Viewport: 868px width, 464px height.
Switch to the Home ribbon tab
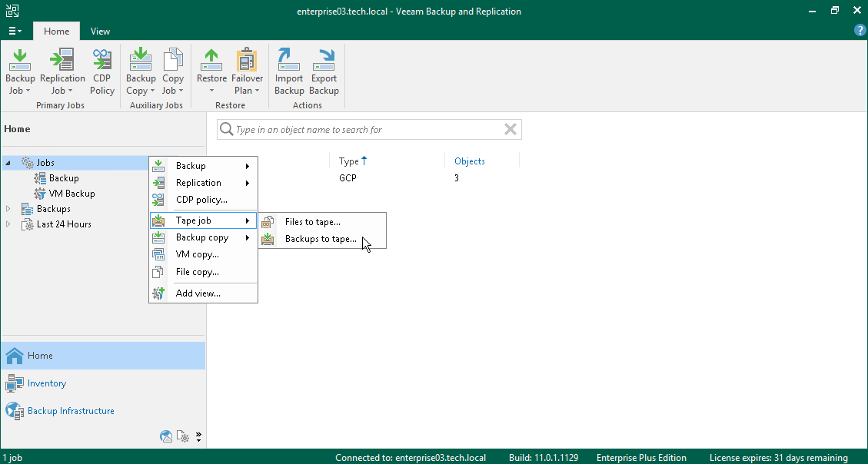pos(56,31)
